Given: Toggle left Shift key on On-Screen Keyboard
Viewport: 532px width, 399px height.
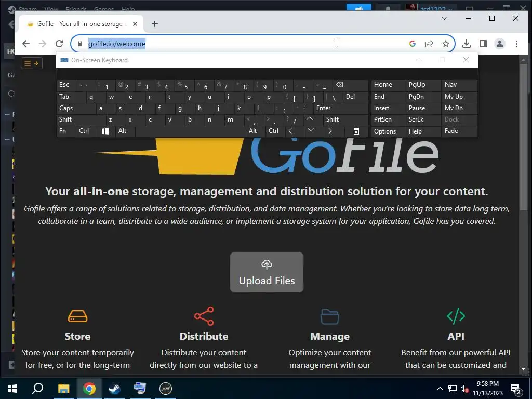Looking at the screenshot, I should pos(80,120).
